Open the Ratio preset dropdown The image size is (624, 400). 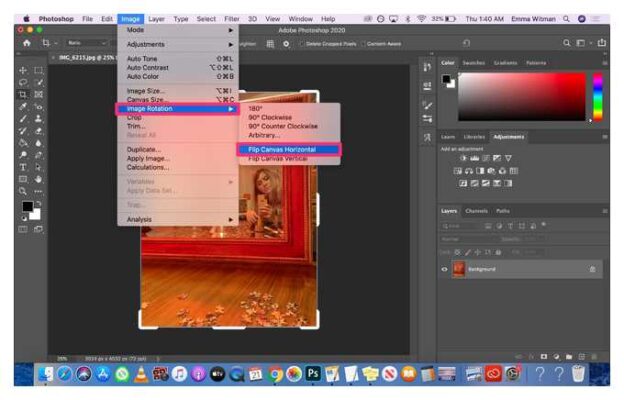click(x=87, y=43)
